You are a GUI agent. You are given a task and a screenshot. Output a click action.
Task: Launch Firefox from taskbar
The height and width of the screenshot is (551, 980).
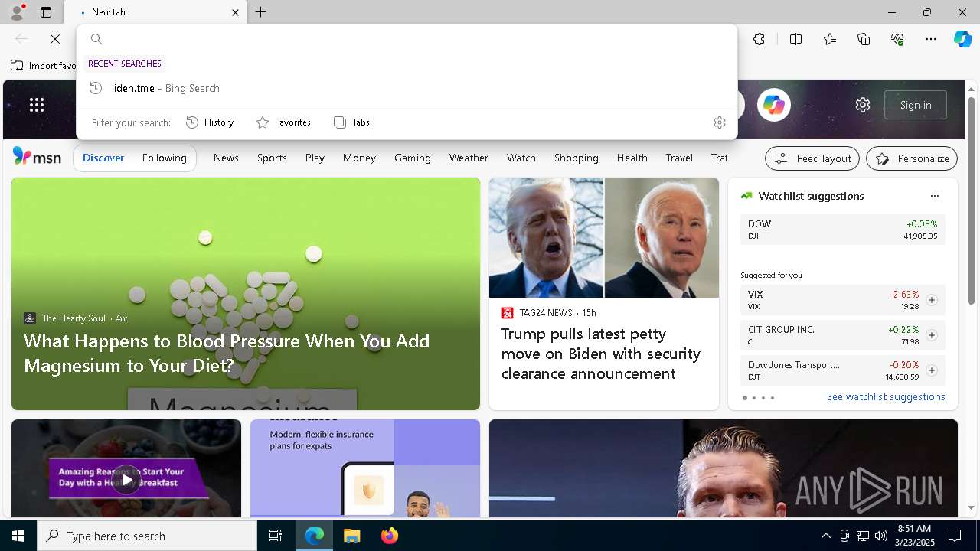(390, 536)
